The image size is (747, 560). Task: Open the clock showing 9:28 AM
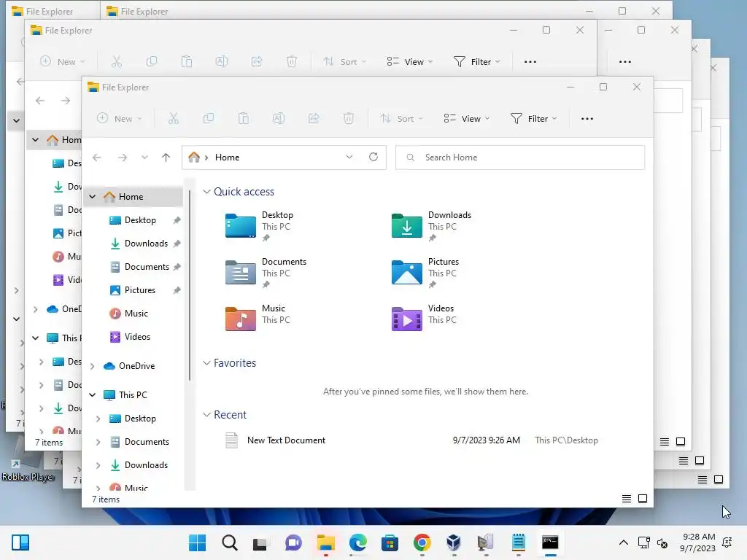pyautogui.click(x=698, y=542)
